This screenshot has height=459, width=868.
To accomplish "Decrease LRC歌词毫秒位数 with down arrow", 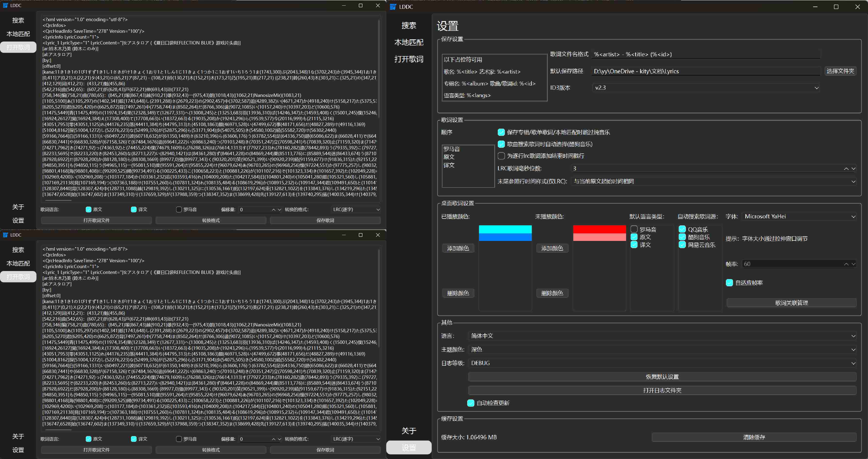I will pyautogui.click(x=853, y=169).
